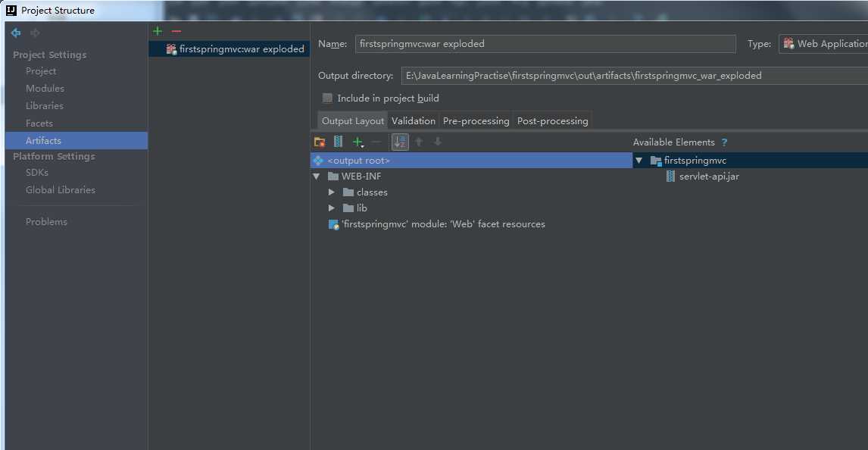Open the Problems section

pyautogui.click(x=46, y=221)
